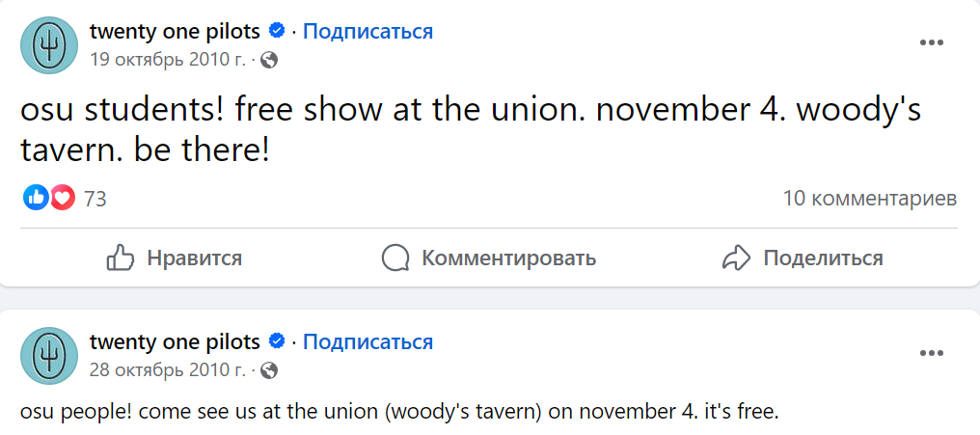Viewport: 980px width, 435px height.
Task: Click Подписаться in the second post header
Action: click(x=367, y=341)
